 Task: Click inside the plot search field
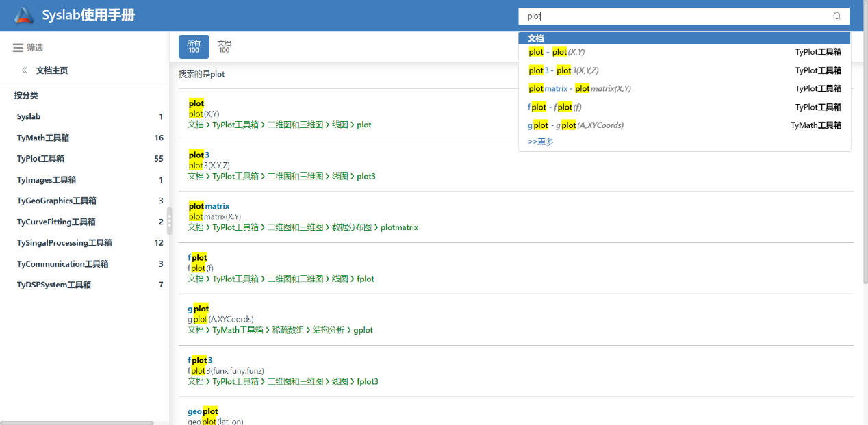click(x=671, y=16)
